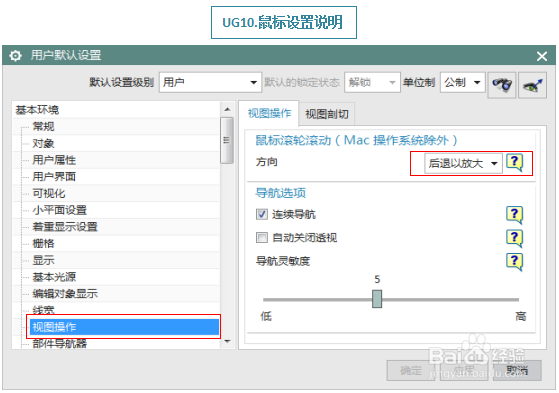The height and width of the screenshot is (393, 559).
Task: Select 用户属性 in the tree
Action: (x=54, y=160)
